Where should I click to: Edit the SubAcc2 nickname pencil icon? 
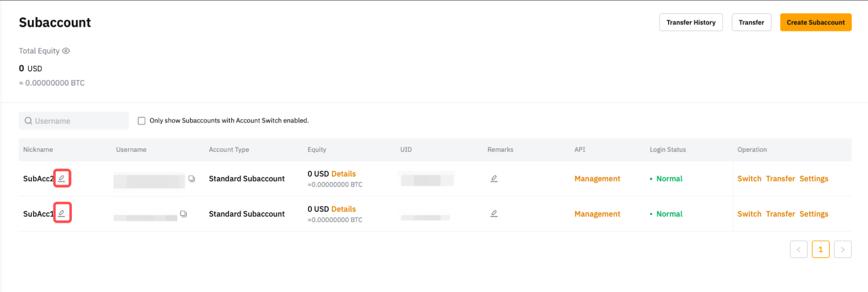click(62, 178)
